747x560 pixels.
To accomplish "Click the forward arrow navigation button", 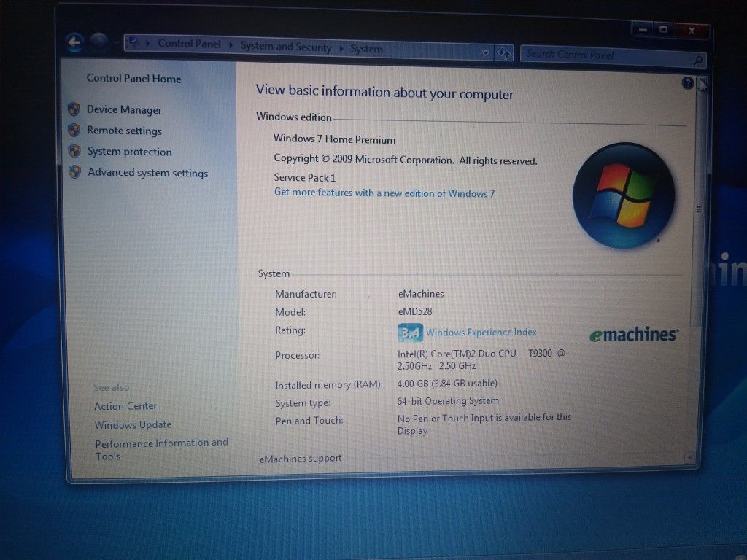I will tap(99, 42).
